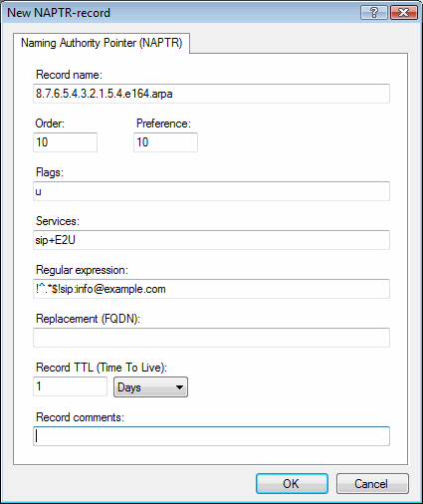Open the Days TTL unit dropdown

pyautogui.click(x=150, y=387)
